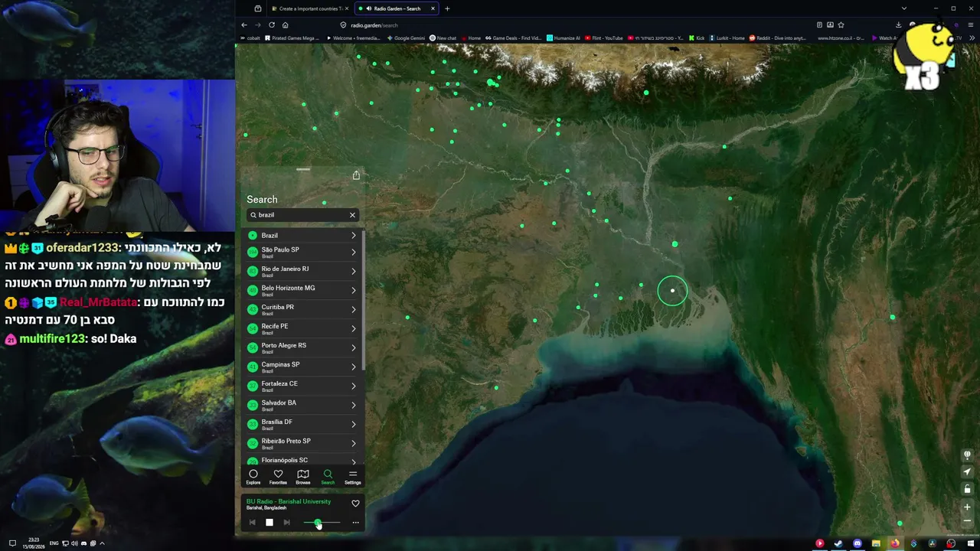
Task: Open the tab list dropdown arrow
Action: [x=904, y=8]
